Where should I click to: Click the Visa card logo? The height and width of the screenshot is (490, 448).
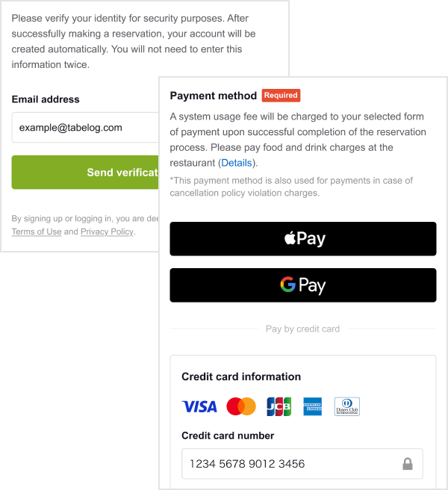(x=199, y=406)
